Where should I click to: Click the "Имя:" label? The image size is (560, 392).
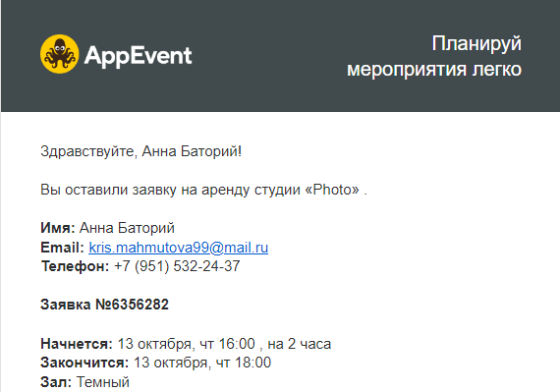click(x=58, y=228)
